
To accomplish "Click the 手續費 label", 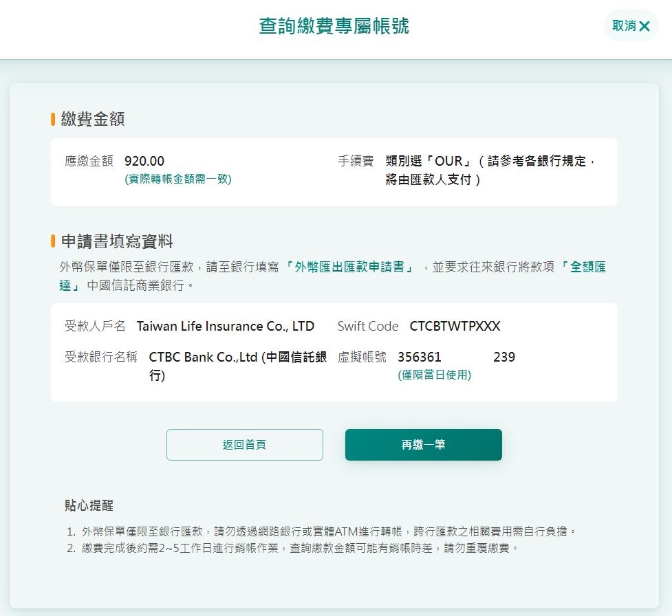I will point(356,161).
